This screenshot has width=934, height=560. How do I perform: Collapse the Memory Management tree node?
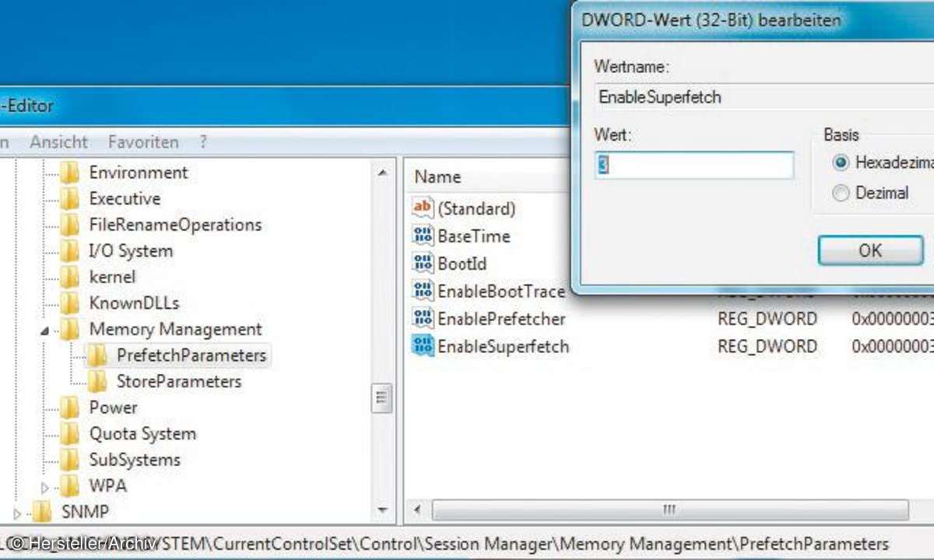(44, 331)
